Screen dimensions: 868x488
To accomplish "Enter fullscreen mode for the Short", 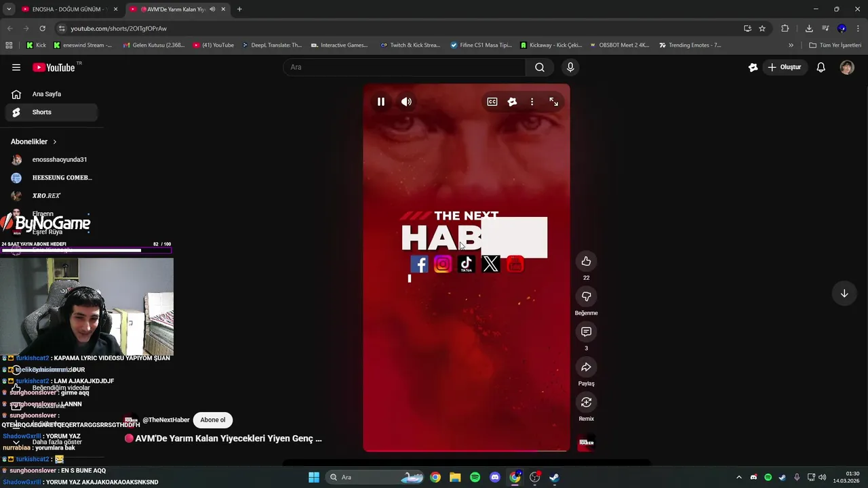I will click(x=554, y=102).
